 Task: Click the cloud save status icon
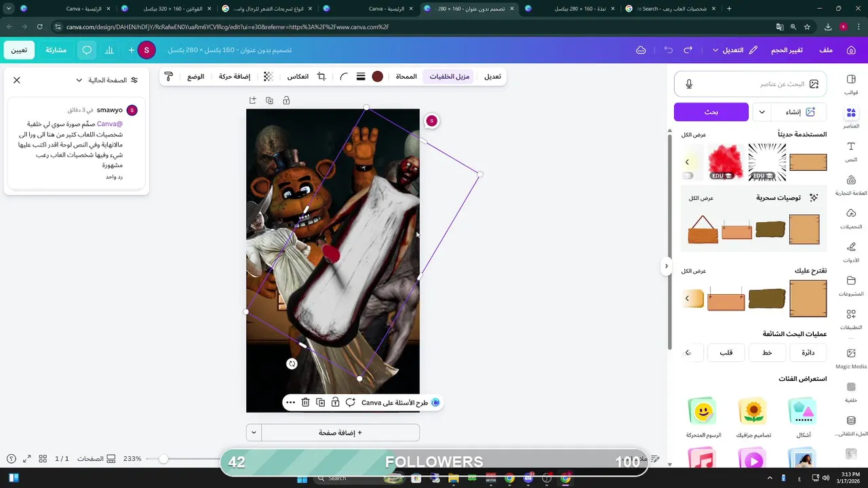coord(641,50)
